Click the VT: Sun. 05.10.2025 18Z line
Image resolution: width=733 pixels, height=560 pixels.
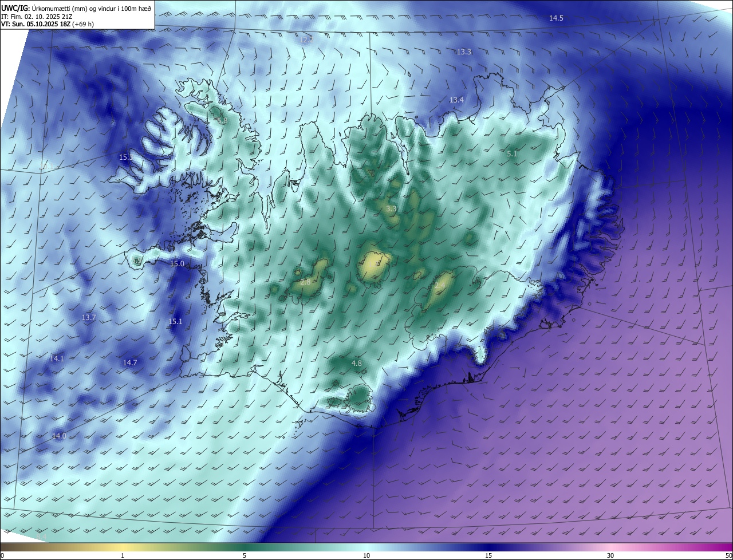[x=48, y=25]
